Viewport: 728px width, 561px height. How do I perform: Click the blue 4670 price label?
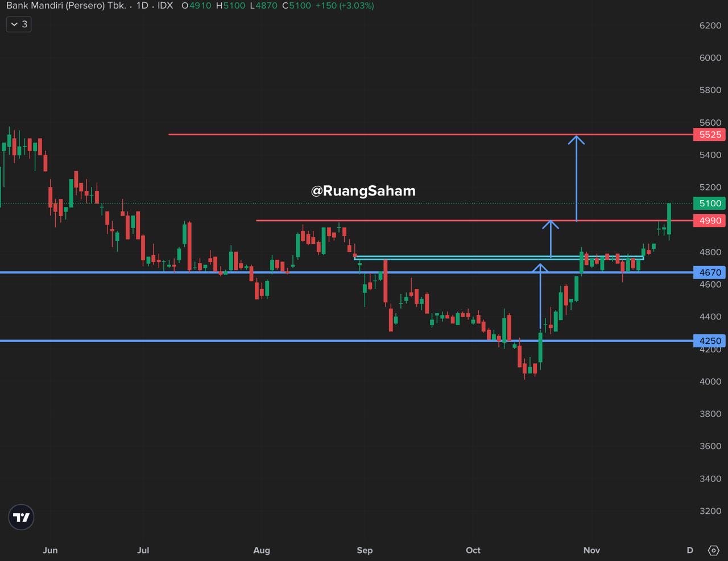pyautogui.click(x=710, y=272)
